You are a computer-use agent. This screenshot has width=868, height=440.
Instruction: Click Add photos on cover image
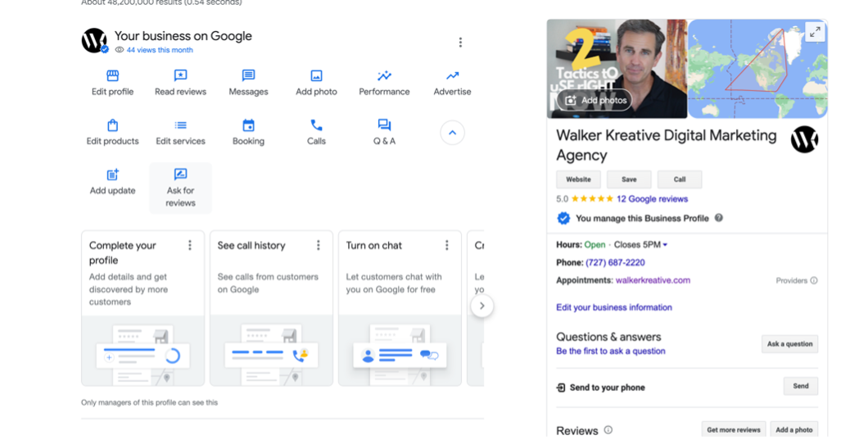point(595,100)
